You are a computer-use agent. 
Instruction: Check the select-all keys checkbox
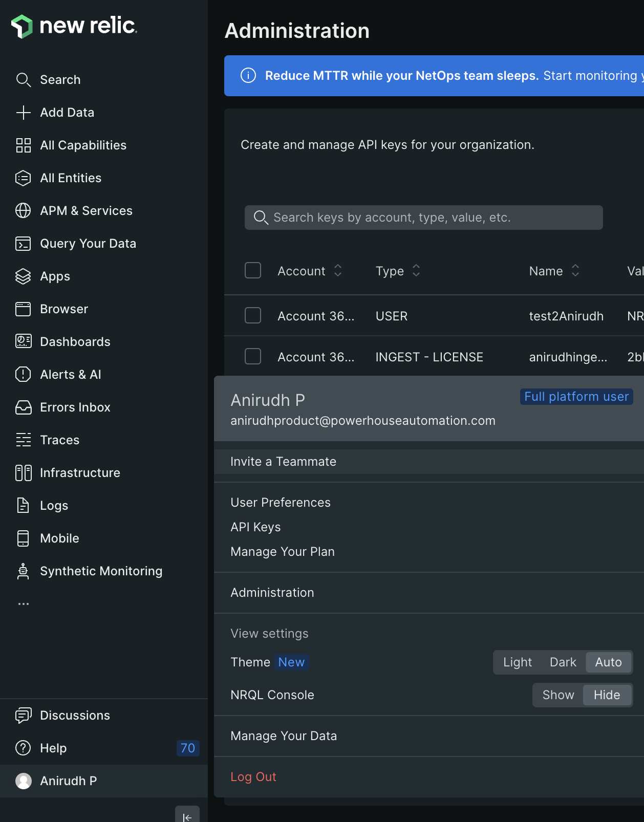coord(253,270)
